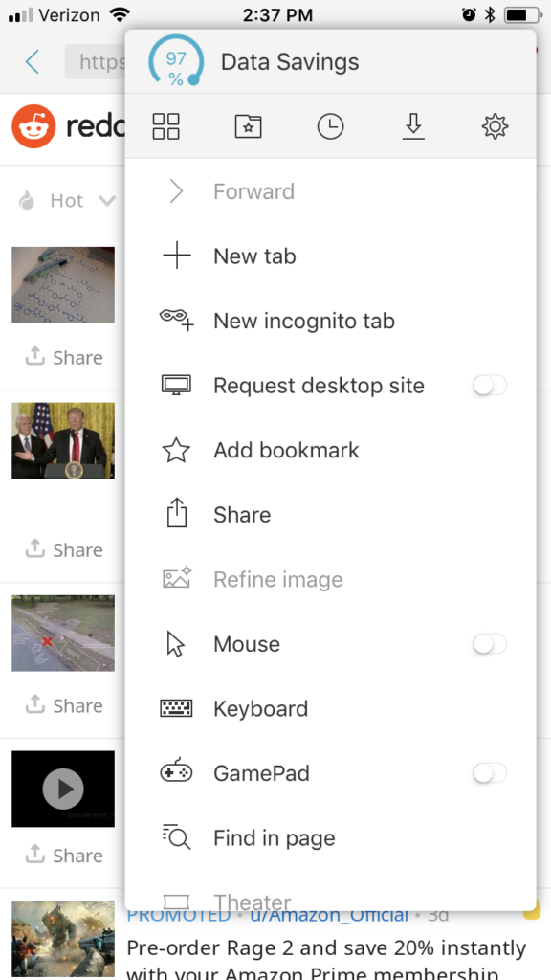Open the tabs grid view icon
Screen dimensions: 551x980
coord(165,127)
